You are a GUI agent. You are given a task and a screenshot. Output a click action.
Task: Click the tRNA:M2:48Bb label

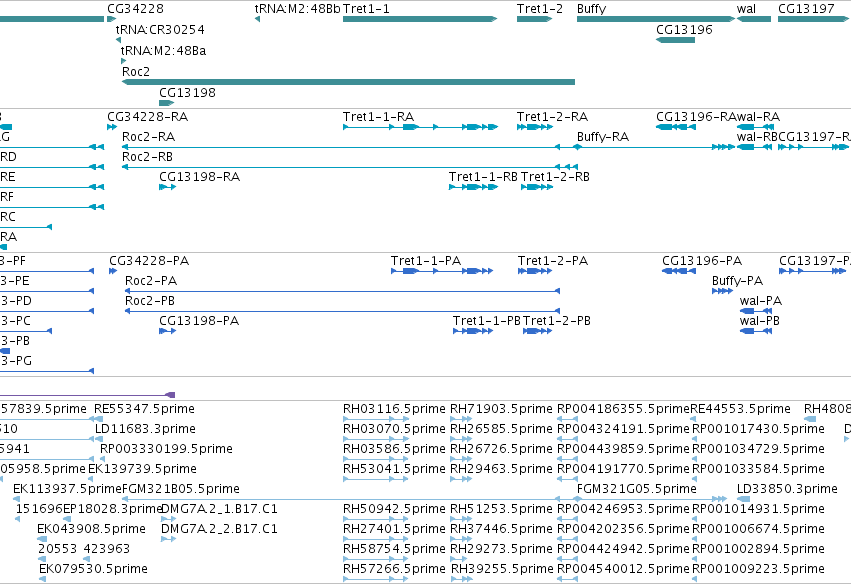[x=297, y=9]
